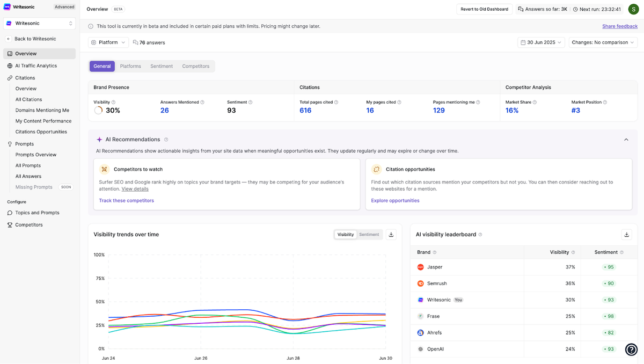Open the Writesonic workspace selector
Image resolution: width=644 pixels, height=364 pixels.
click(39, 24)
